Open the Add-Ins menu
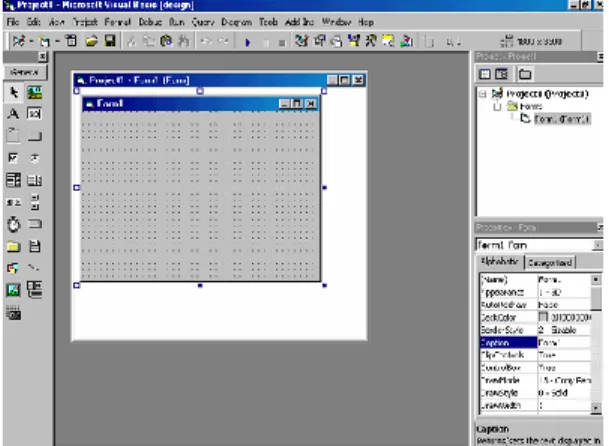609x446 pixels. (299, 22)
